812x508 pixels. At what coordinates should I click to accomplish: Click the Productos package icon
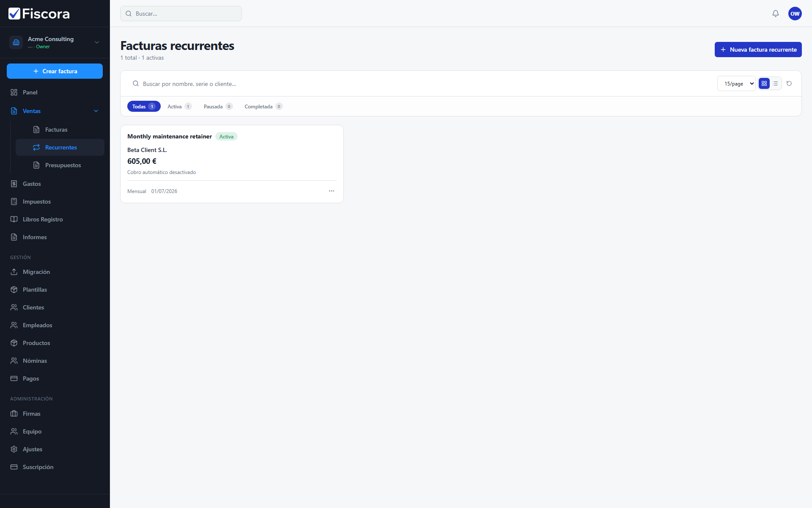tap(14, 343)
